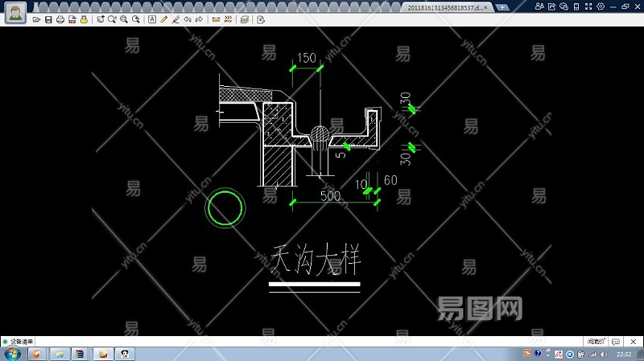
Task: Click the zoom extents magnifier icon
Action: tap(124, 19)
